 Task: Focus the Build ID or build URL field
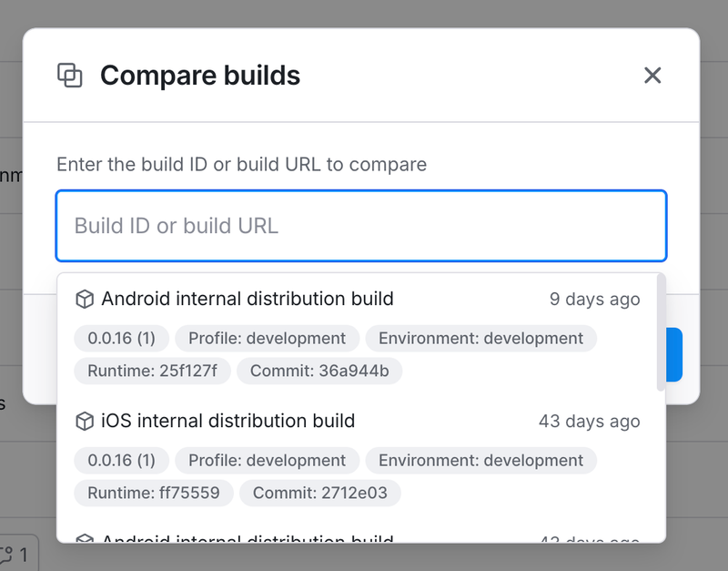[361, 226]
